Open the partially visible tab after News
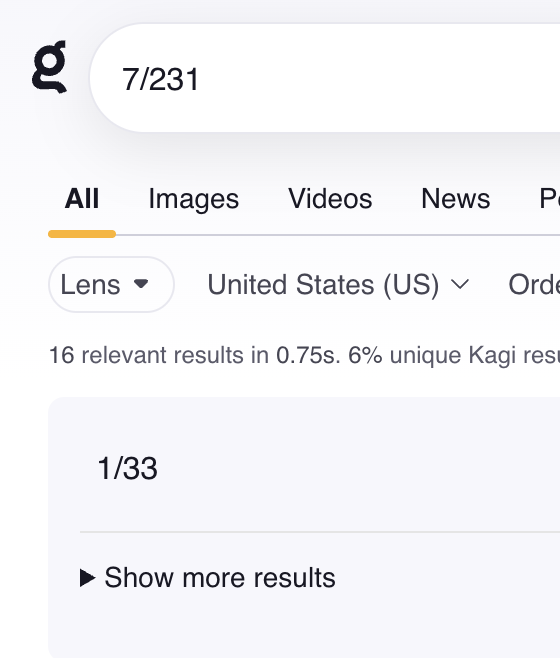The image size is (560, 658). coord(550,198)
